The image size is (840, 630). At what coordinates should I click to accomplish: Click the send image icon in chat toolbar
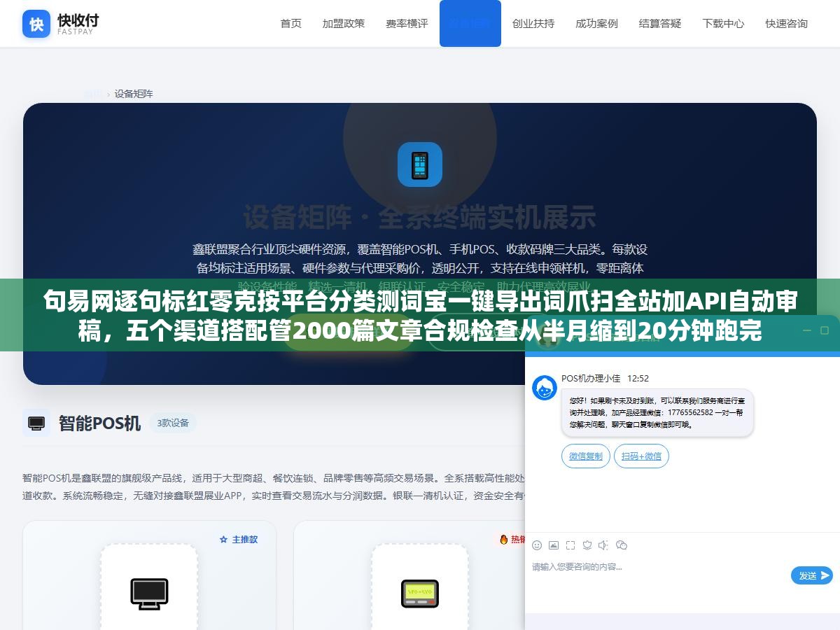pyautogui.click(x=554, y=545)
